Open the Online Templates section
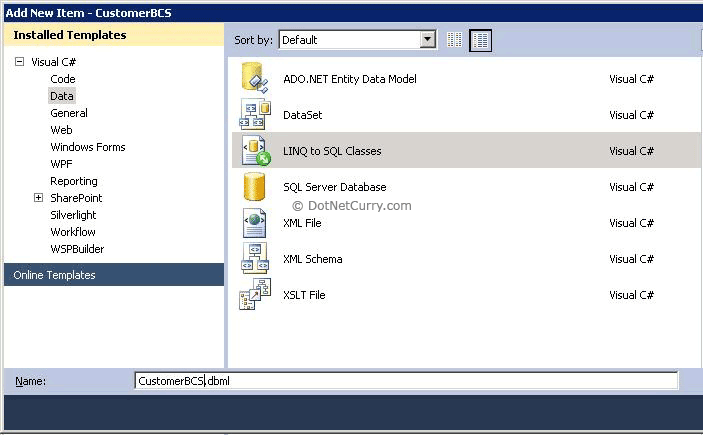The image size is (703, 435). click(55, 275)
